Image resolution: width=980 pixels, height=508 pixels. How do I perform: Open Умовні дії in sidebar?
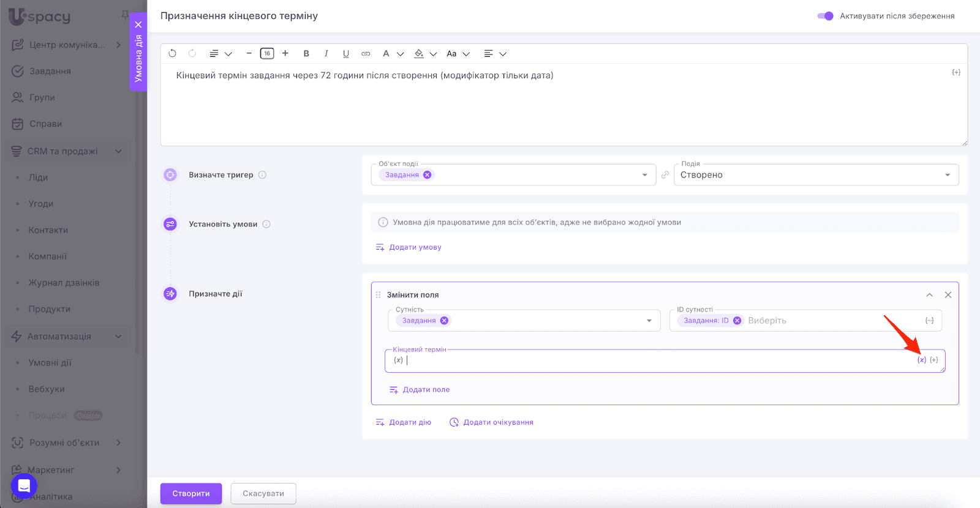point(50,363)
